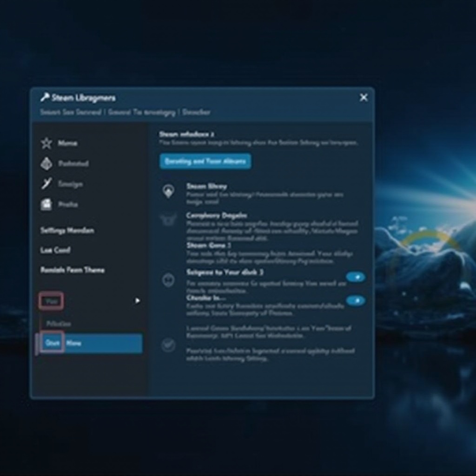Open the sidebar entry beginning with "Settings"
Image resolution: width=476 pixels, height=476 pixels.
tap(67, 231)
